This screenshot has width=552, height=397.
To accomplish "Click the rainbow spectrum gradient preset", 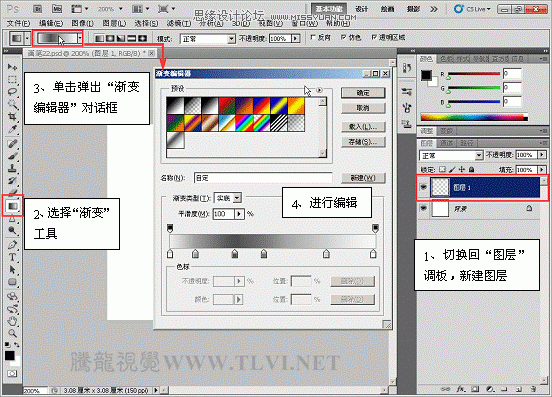I will pos(244,123).
